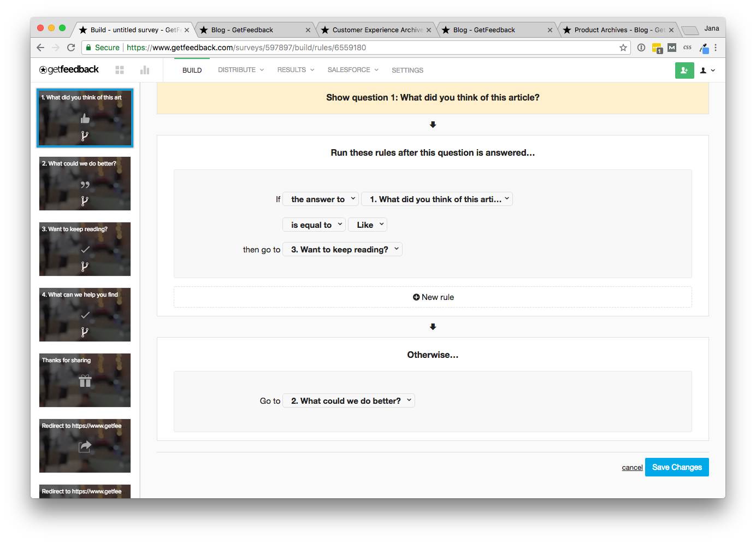This screenshot has height=542, width=756.
Task: Close the 'Build - untitled survey' browser tab
Action: [x=187, y=30]
